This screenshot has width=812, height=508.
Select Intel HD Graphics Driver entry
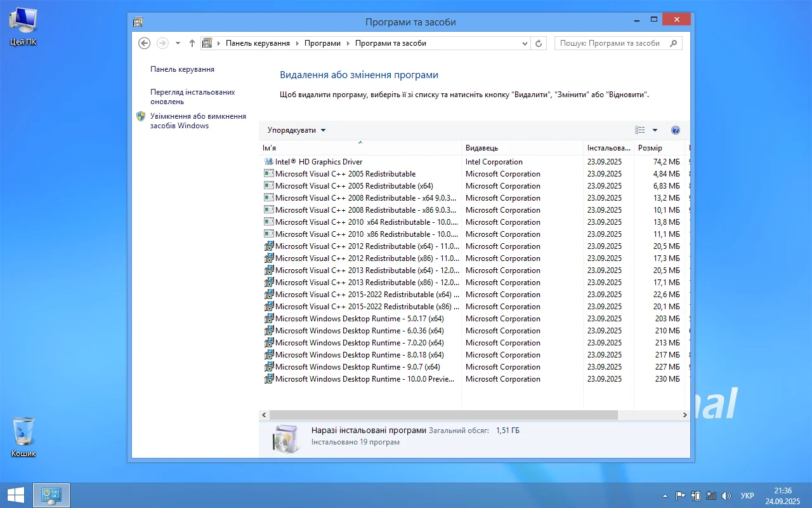[318, 162]
